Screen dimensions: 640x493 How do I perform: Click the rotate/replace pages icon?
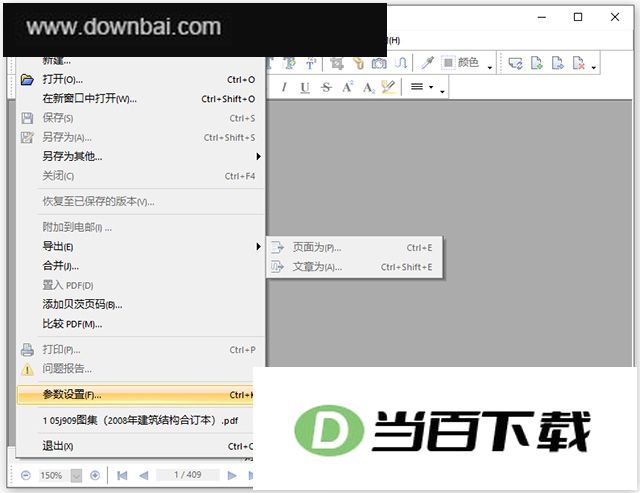coord(515,63)
